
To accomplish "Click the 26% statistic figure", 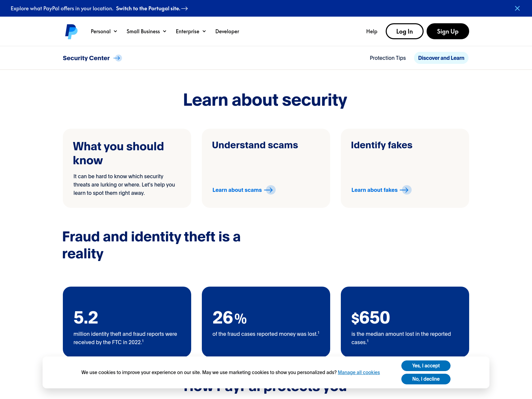I will pos(229,318).
